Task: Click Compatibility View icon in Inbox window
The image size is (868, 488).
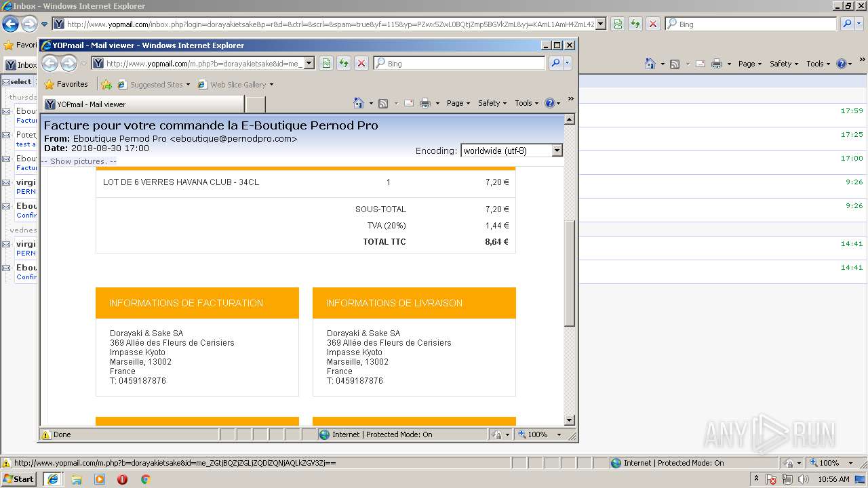Action: (x=618, y=24)
